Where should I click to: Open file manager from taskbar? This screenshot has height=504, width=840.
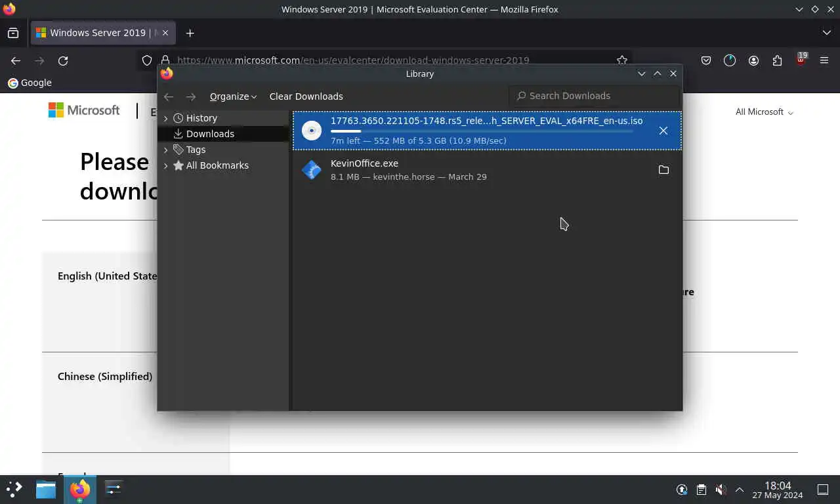[x=46, y=489]
